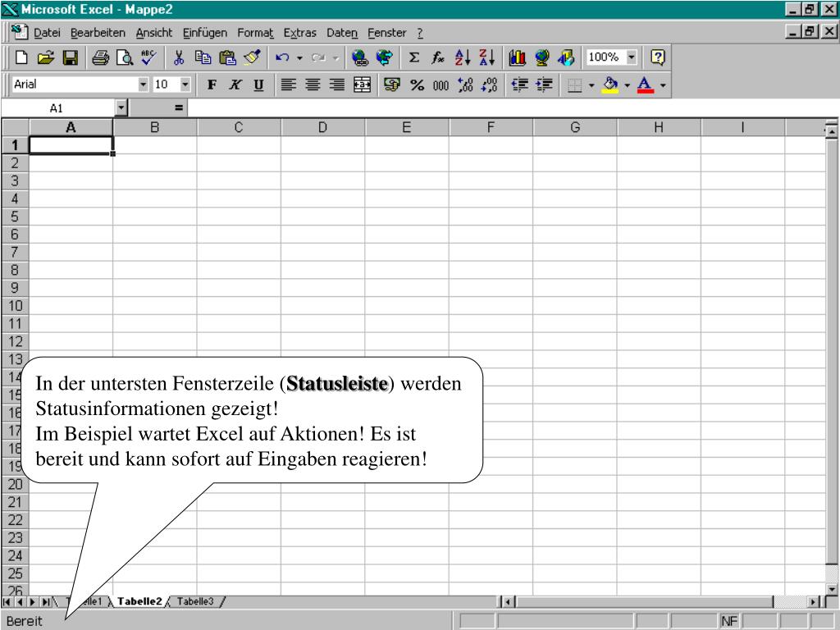The width and height of the screenshot is (840, 630).
Task: Undo the last action with the arrow icon
Action: [282, 57]
